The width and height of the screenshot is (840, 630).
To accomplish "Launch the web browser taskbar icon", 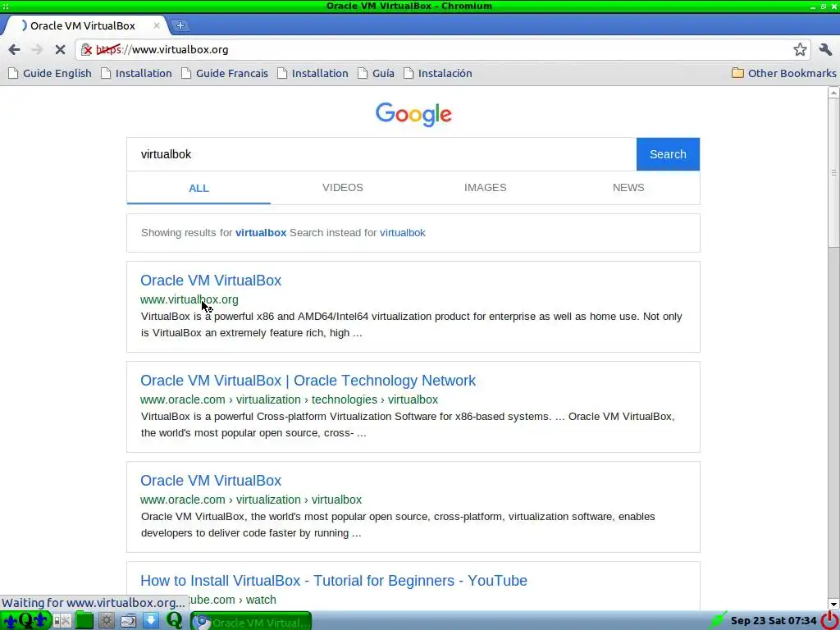I will (x=129, y=621).
